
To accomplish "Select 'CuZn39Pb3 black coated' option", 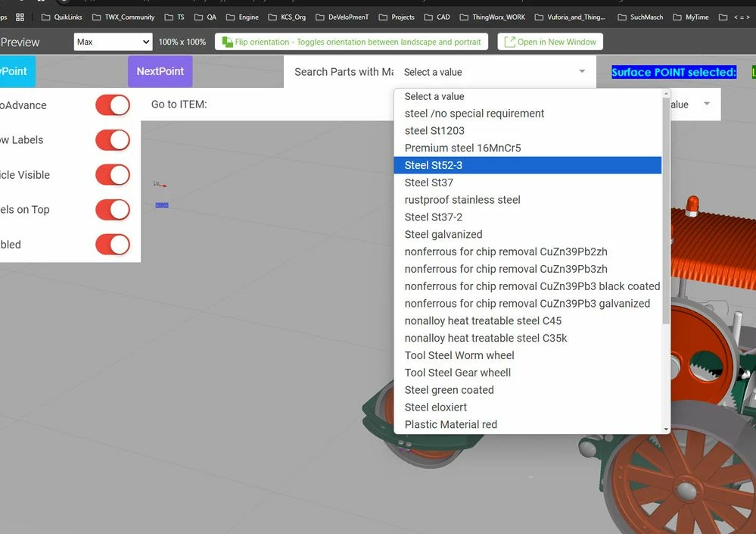I will (x=527, y=286).
